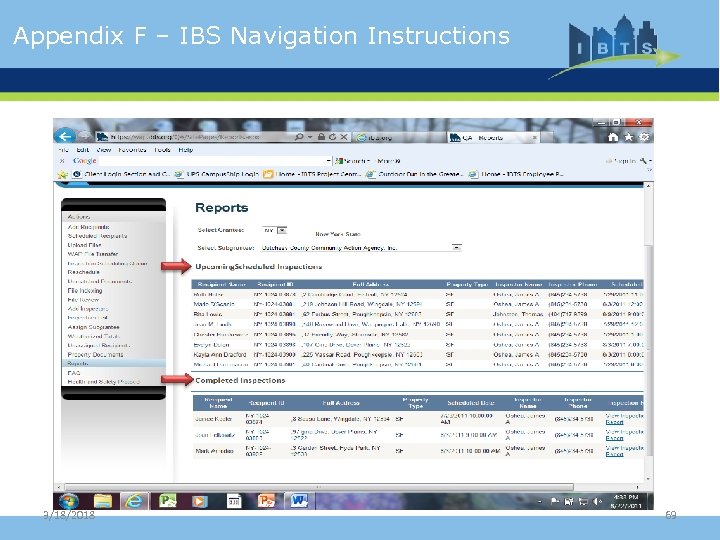Click Recipient ID column header in upcoming table
The height and width of the screenshot is (540, 720).
pos(275,285)
